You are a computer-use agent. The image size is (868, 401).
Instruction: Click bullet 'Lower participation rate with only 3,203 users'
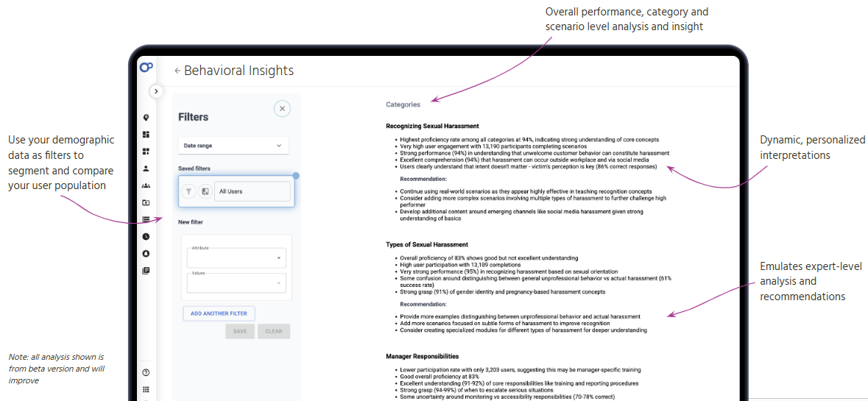(521, 369)
